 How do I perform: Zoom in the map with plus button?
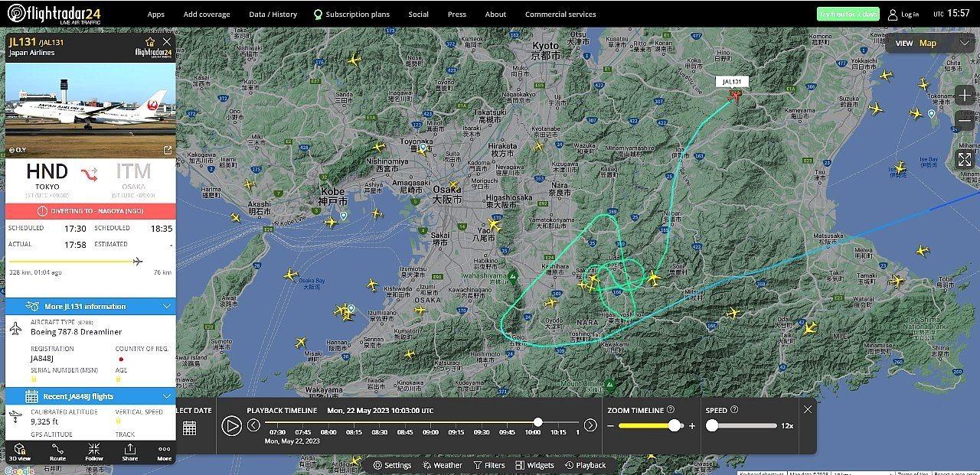(965, 96)
